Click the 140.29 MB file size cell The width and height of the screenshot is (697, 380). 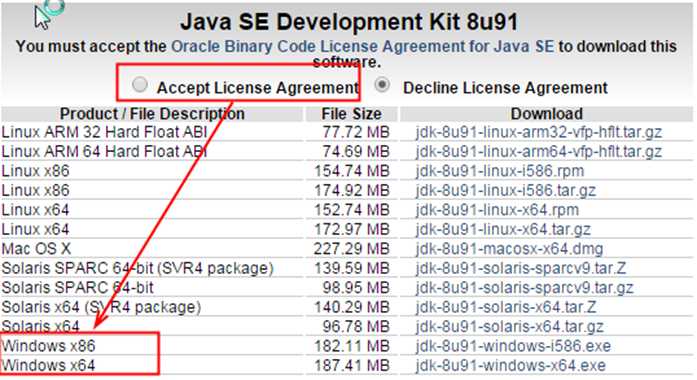pyautogui.click(x=352, y=307)
